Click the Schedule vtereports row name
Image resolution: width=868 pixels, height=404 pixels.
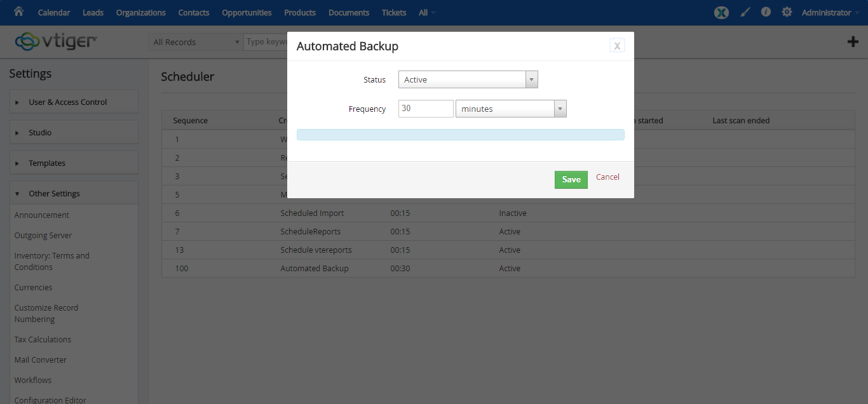point(316,250)
